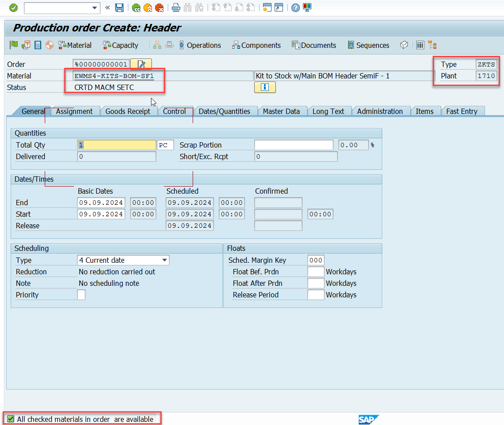Open Help via question mark icon
This screenshot has height=425, width=504.
[295, 8]
